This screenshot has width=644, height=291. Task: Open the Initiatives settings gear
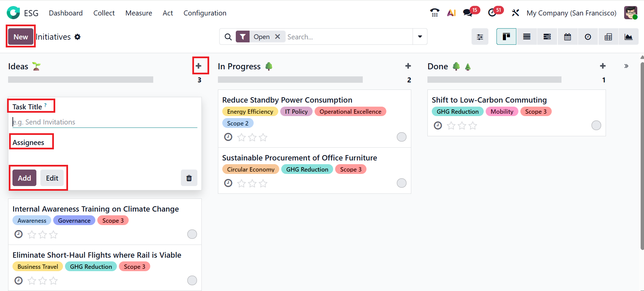77,37
